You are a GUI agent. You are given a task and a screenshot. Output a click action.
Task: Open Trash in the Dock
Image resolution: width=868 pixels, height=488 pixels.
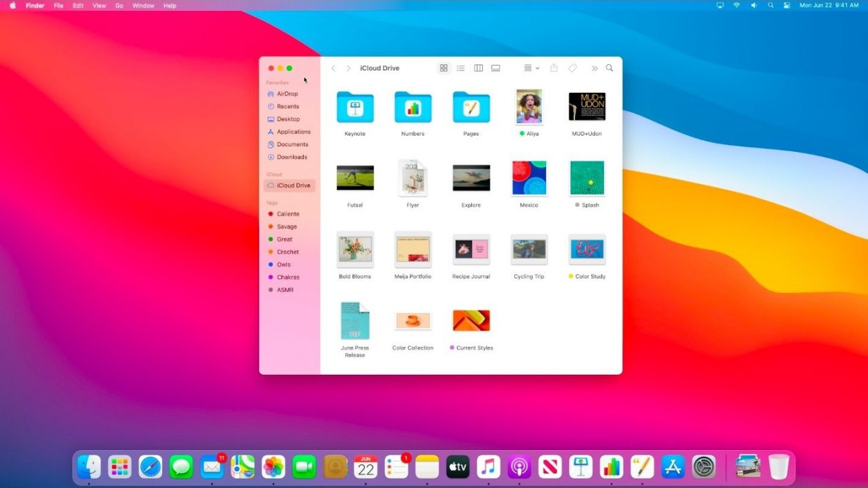pyautogui.click(x=778, y=467)
